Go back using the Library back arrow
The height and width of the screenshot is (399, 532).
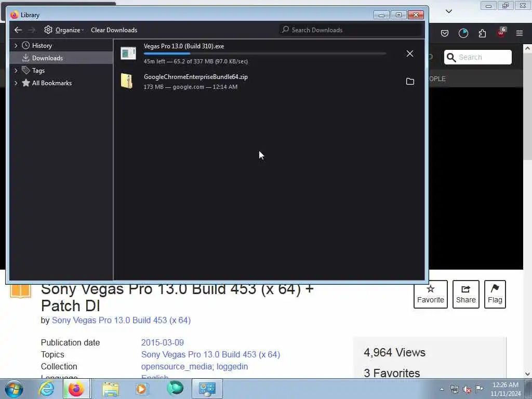[18, 30]
